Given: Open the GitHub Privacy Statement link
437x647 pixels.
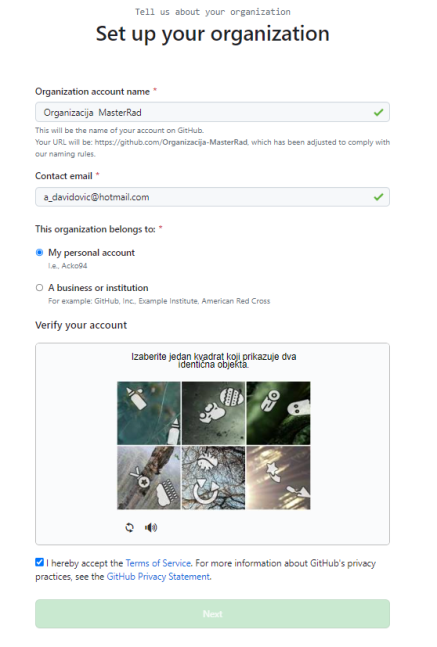Looking at the screenshot, I should click(x=158, y=576).
